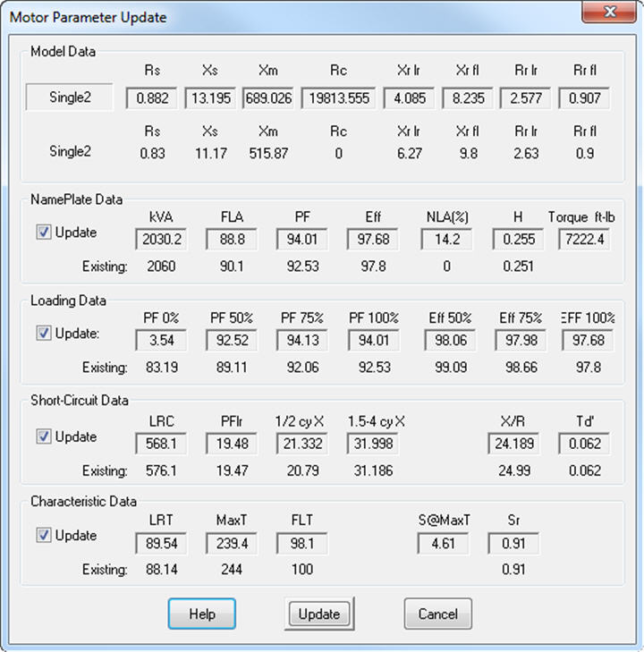Click the Torque ft-lb field
The width and height of the screenshot is (644, 652).
584,240
